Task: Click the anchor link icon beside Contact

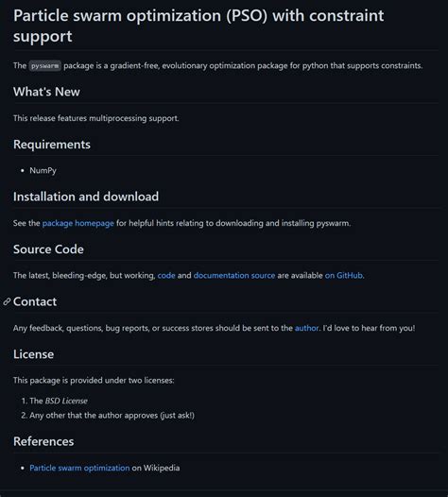Action: click(x=7, y=301)
